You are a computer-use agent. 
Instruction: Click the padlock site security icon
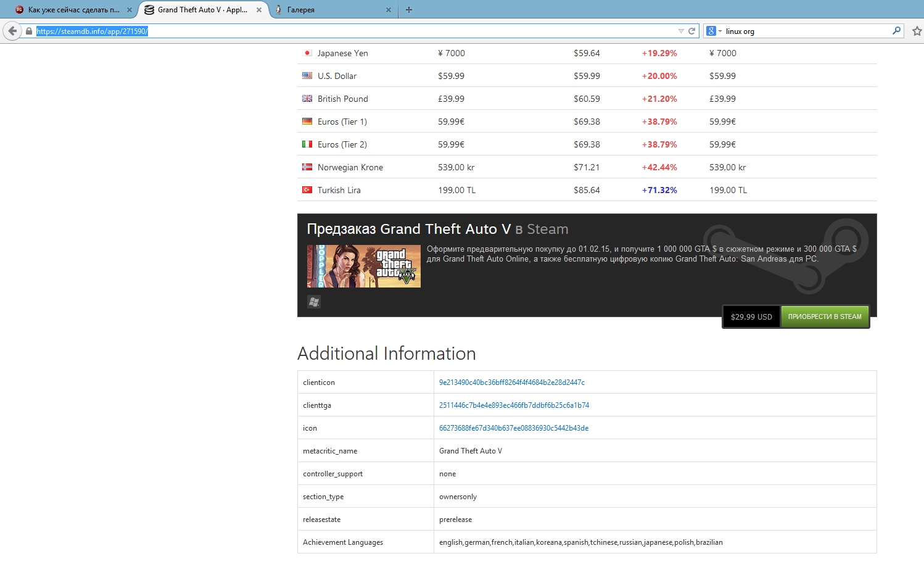coord(29,31)
